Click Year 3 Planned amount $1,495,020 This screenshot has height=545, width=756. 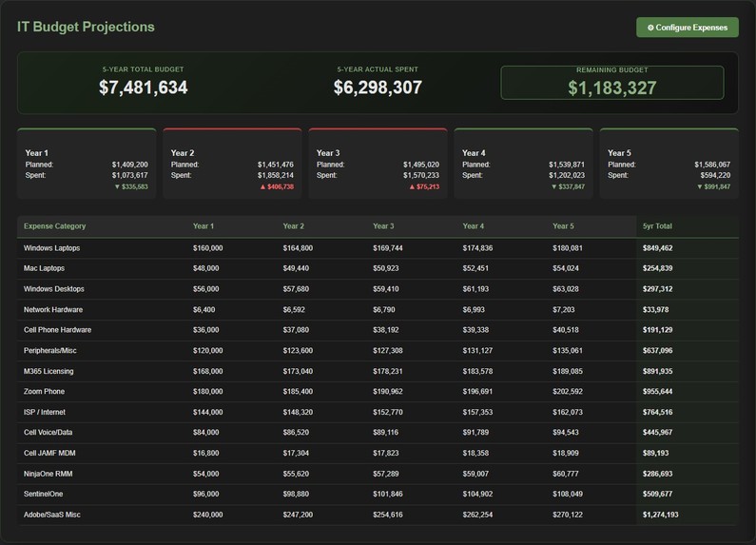pyautogui.click(x=421, y=165)
